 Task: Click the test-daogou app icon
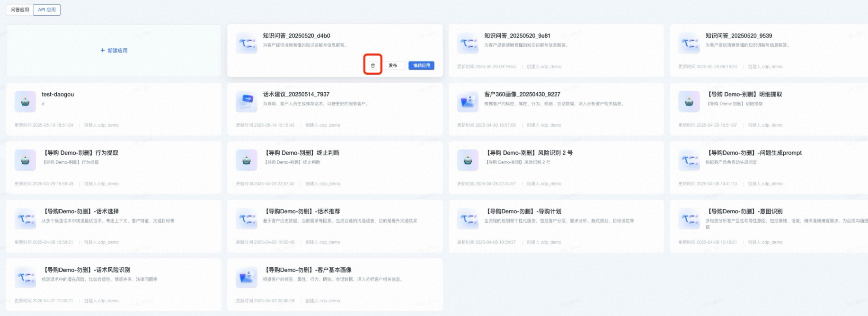pos(25,102)
